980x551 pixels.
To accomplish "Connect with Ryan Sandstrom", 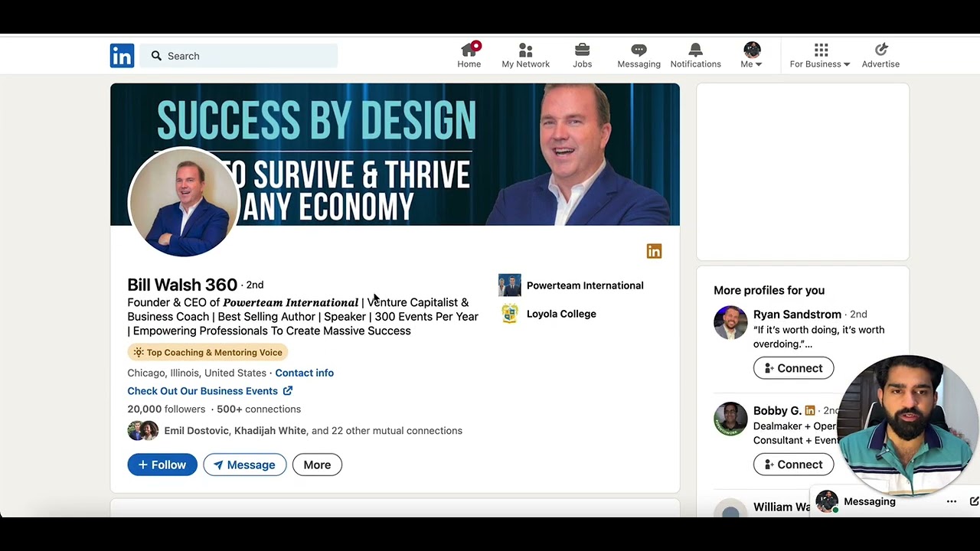I will click(793, 368).
